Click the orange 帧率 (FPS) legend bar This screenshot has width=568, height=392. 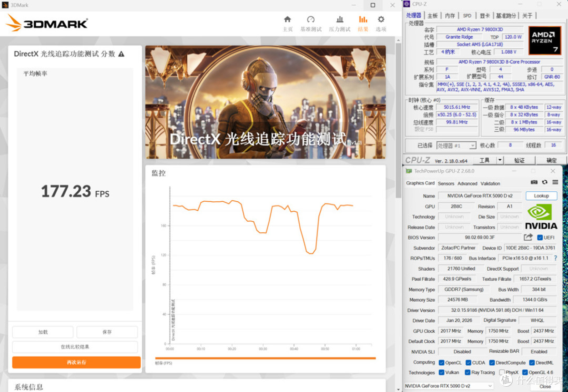click(265, 358)
